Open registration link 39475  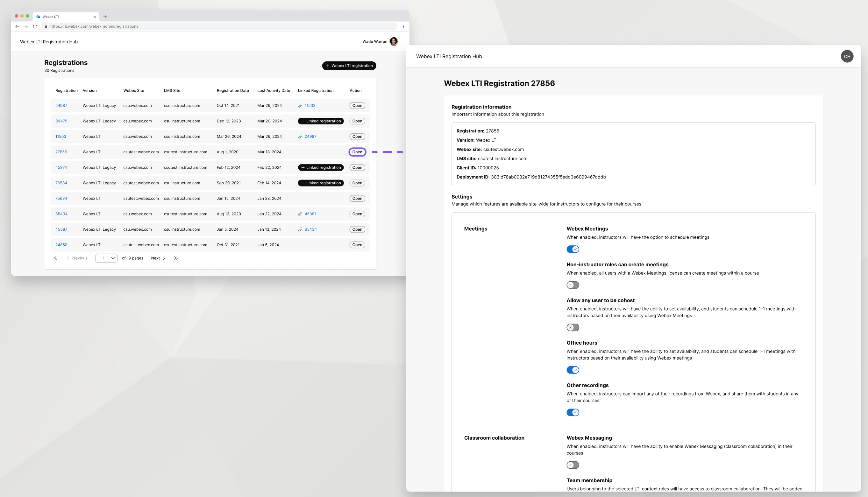click(61, 121)
